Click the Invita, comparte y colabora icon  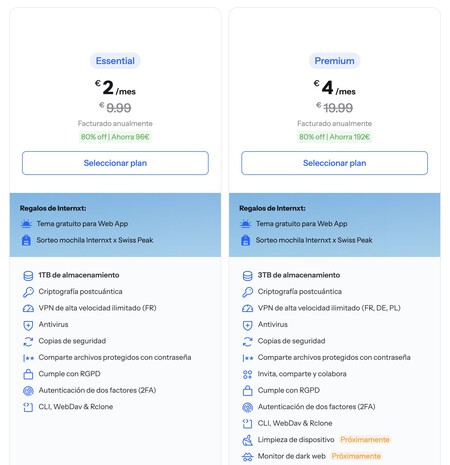tap(247, 374)
